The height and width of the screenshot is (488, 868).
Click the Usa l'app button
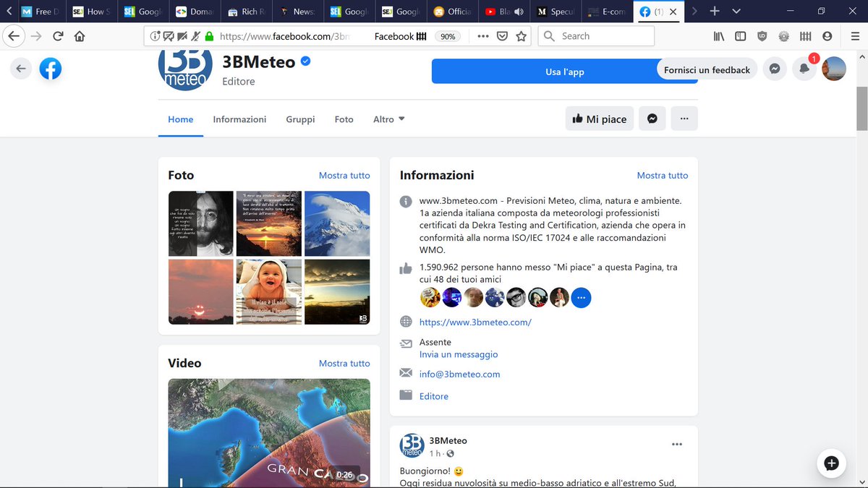coord(565,72)
